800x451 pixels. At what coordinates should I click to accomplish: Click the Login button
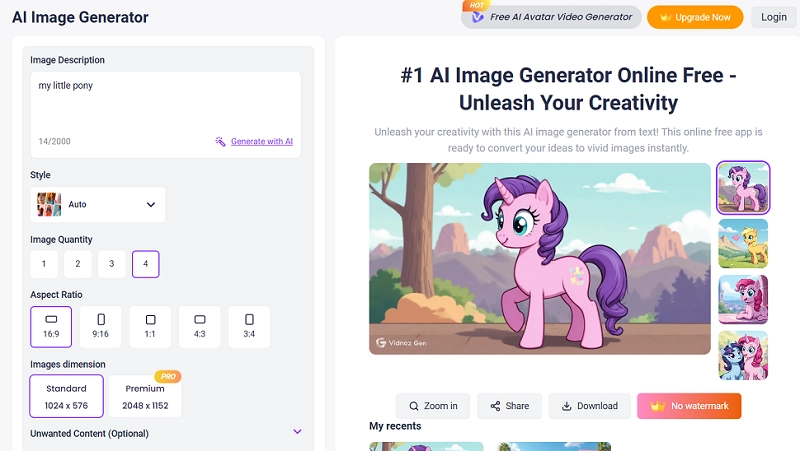click(x=774, y=17)
